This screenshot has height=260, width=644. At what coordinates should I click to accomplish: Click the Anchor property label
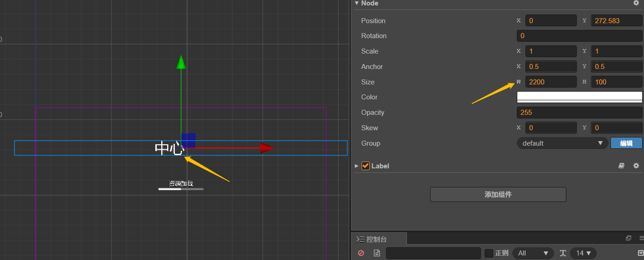[372, 67]
